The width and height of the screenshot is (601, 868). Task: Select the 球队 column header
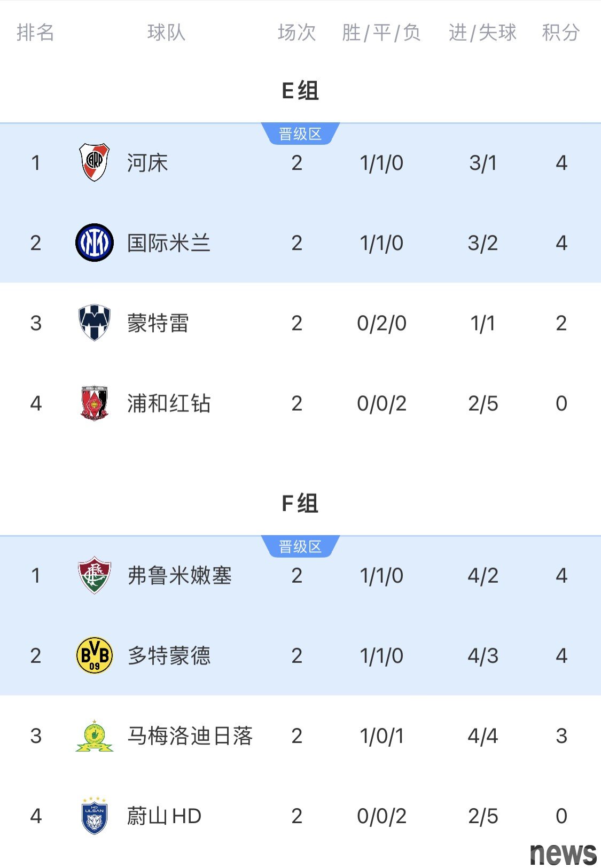166,33
